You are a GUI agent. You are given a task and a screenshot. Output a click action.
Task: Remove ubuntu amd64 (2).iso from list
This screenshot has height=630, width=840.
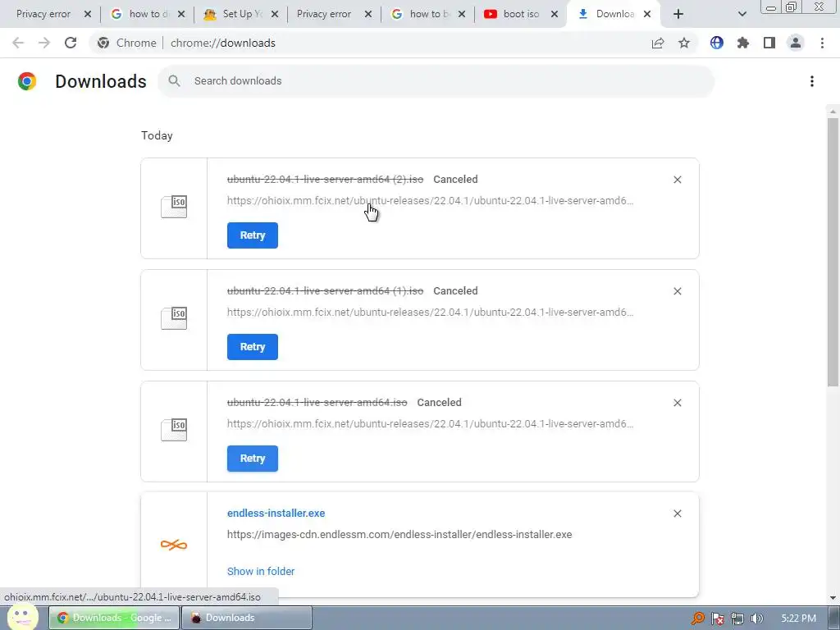coord(677,180)
